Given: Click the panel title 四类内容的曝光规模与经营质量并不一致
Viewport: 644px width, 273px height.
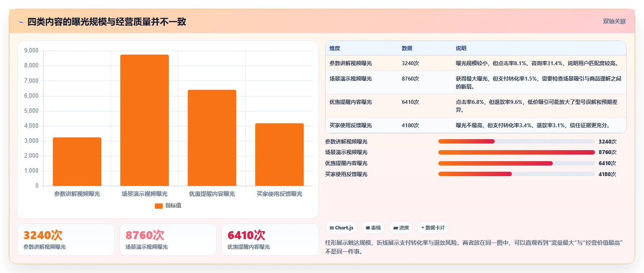Looking at the screenshot, I should [x=107, y=22].
